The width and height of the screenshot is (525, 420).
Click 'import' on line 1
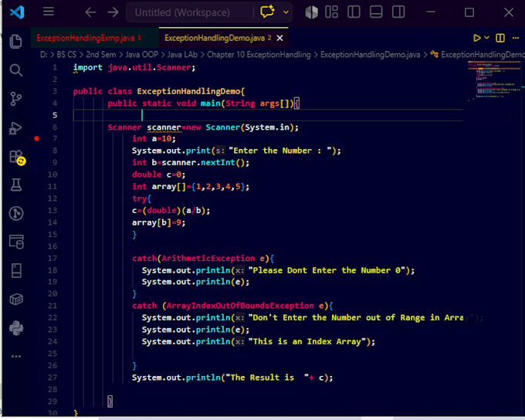[x=88, y=67]
